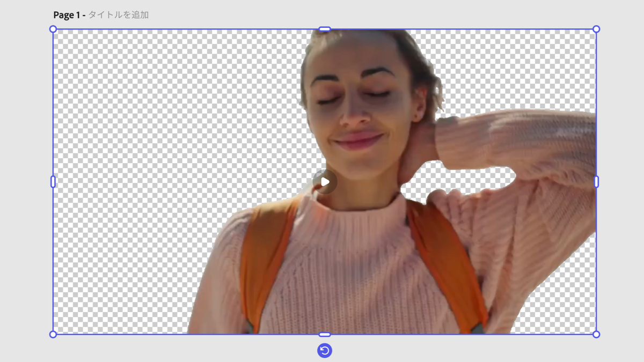Image resolution: width=644 pixels, height=362 pixels.
Task: Click the top-center edge handle
Action: (325, 29)
